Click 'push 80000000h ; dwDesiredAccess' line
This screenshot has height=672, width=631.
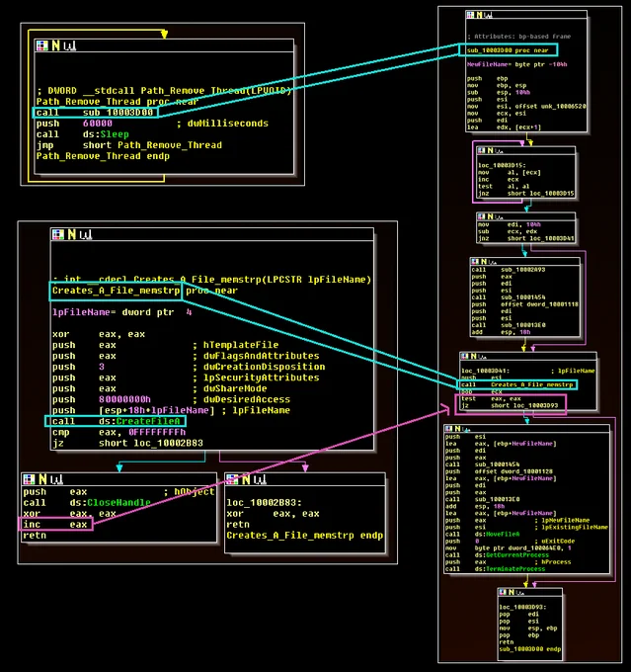point(171,399)
